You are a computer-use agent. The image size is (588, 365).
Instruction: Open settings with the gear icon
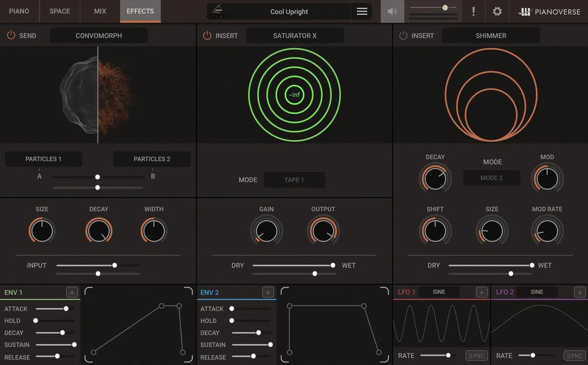tap(497, 12)
